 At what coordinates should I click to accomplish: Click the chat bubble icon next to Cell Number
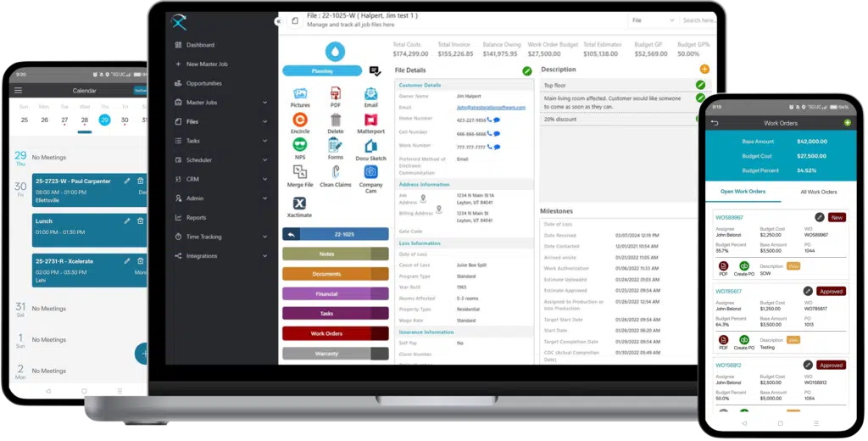497,133
